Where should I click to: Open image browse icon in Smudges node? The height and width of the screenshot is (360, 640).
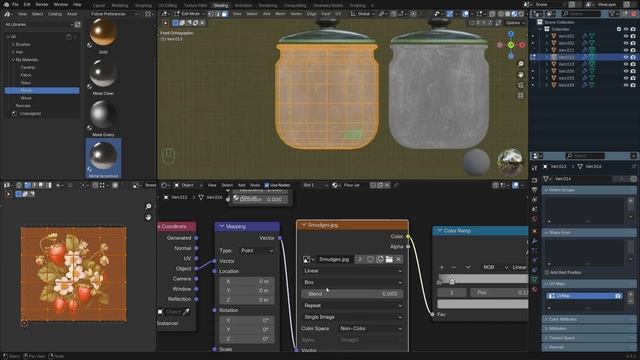308,260
